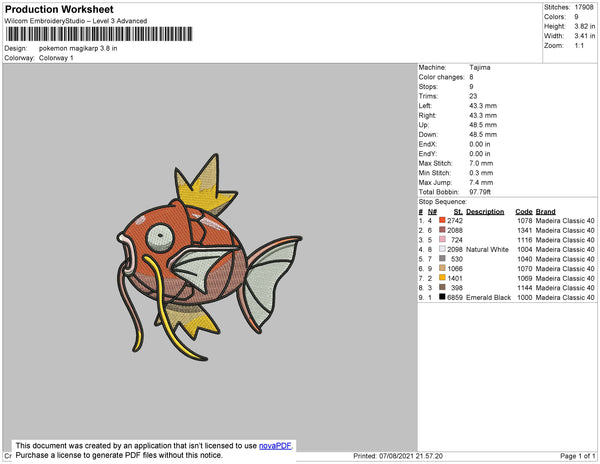Viewport: 600px width, 464px height.
Task: Click the Stitches value 17908
Action: 584,7
